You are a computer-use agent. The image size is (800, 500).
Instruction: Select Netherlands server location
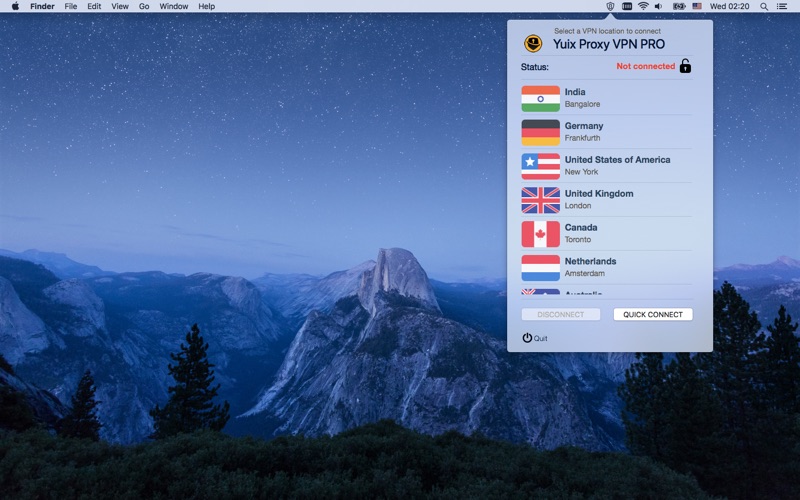[x=606, y=267]
